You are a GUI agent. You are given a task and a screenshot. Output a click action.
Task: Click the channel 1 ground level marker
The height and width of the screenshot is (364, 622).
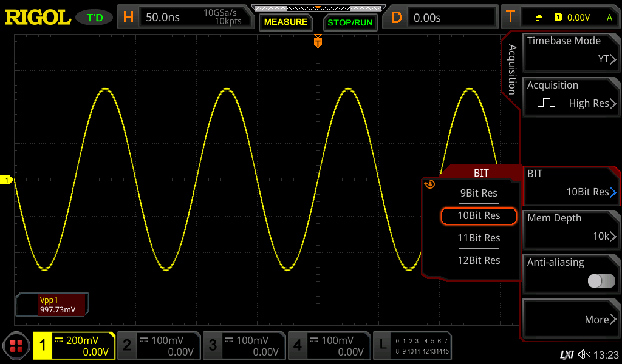pyautogui.click(x=7, y=180)
